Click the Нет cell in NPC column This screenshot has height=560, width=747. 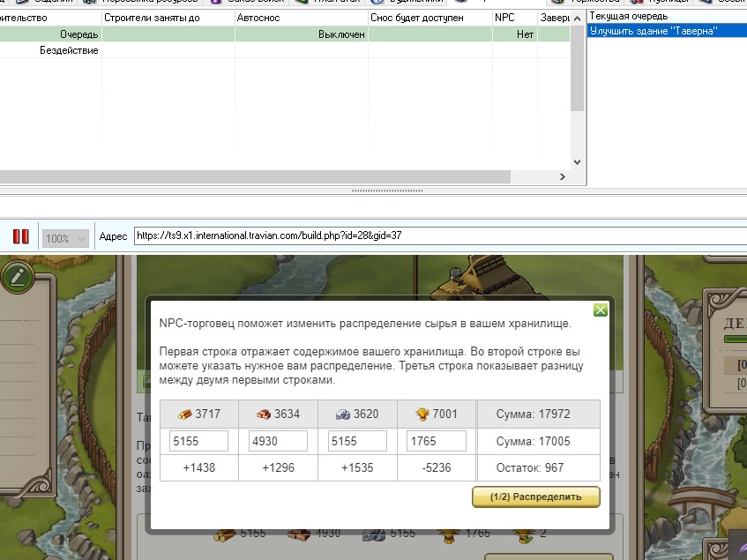(x=515, y=34)
